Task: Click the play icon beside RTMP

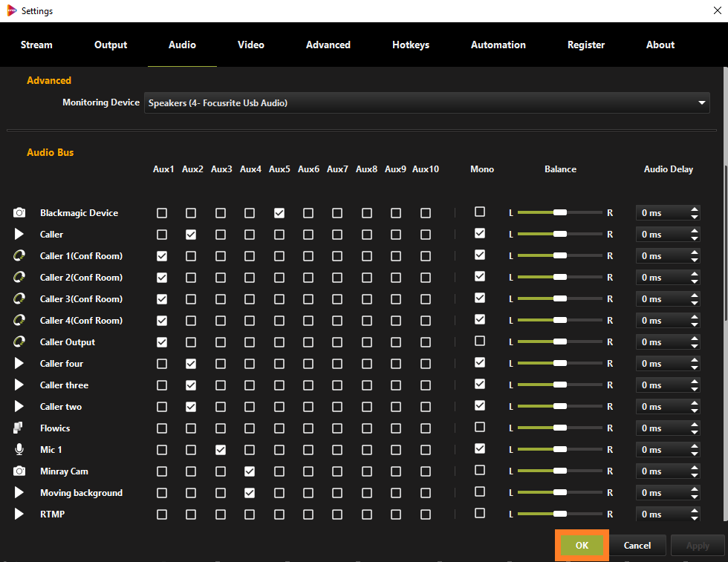Action: tap(19, 514)
